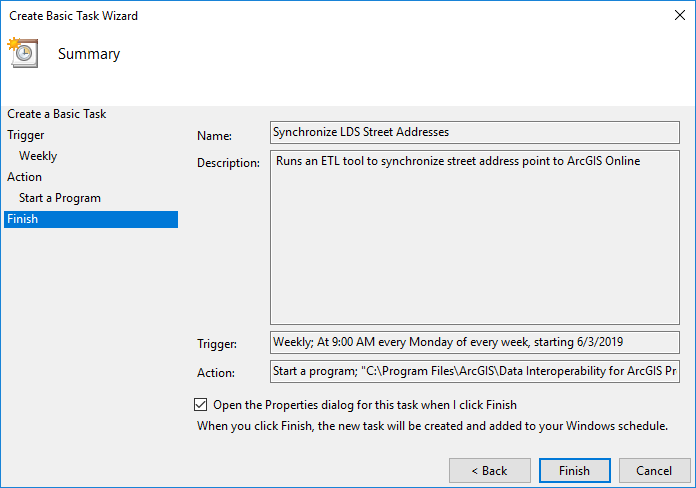Go back with the < Back button
This screenshot has width=696, height=488.
[x=490, y=470]
